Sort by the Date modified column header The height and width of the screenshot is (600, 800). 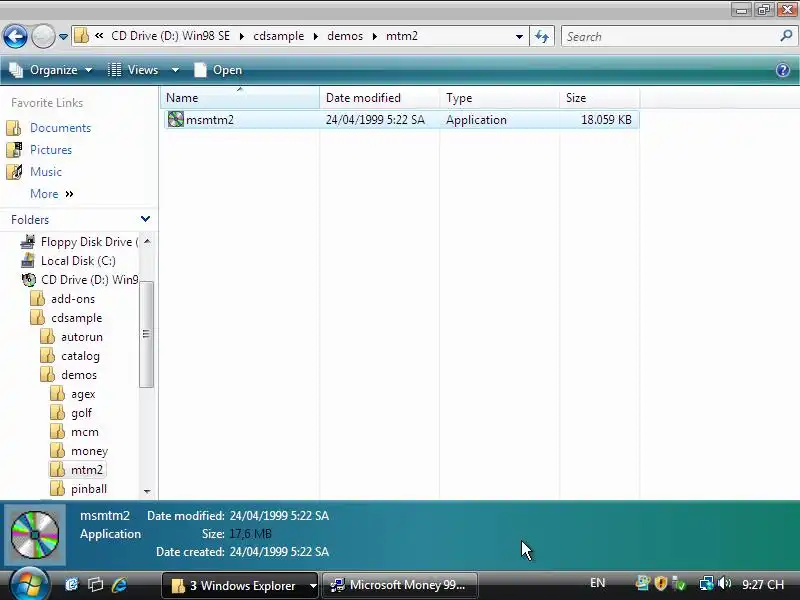tap(379, 97)
